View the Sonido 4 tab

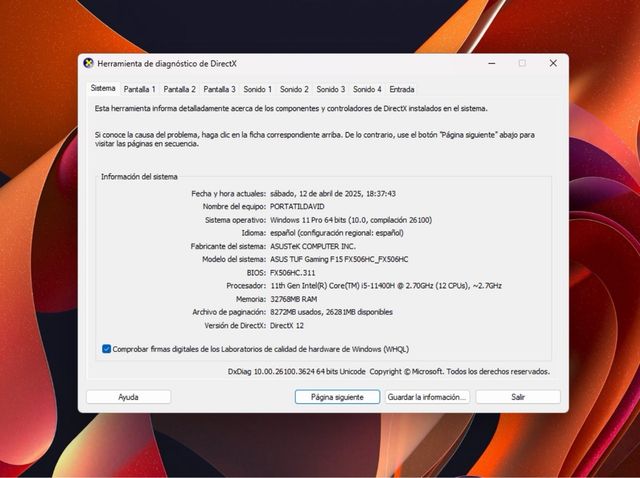[x=367, y=89]
